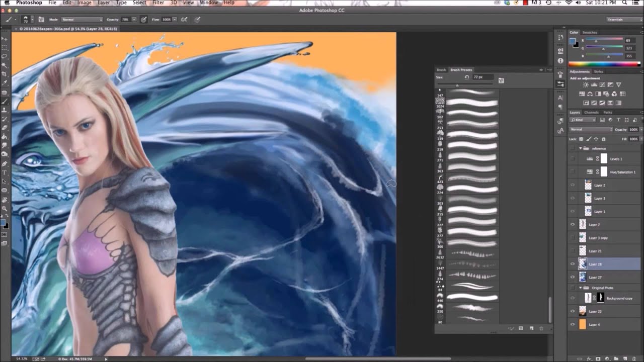Open the Character panel from the dock

point(560,98)
